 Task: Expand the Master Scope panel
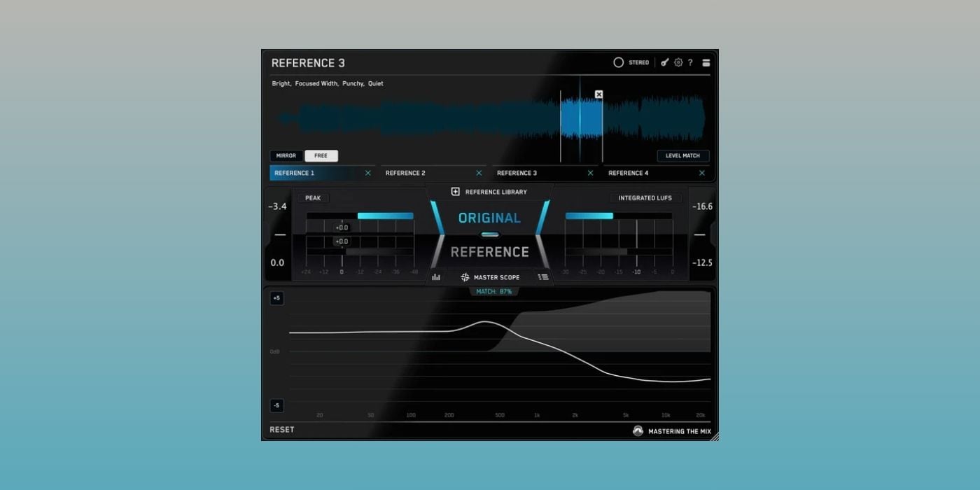click(490, 277)
